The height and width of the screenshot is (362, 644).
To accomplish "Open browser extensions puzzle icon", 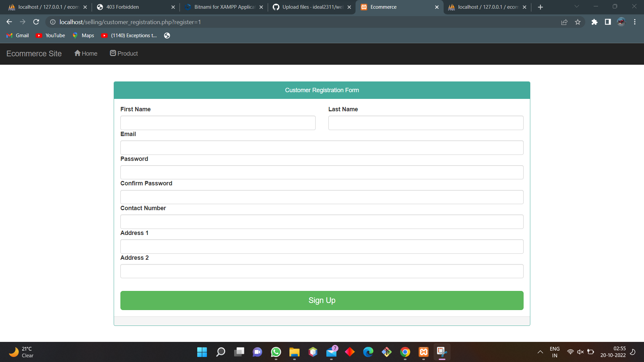I will (x=594, y=22).
